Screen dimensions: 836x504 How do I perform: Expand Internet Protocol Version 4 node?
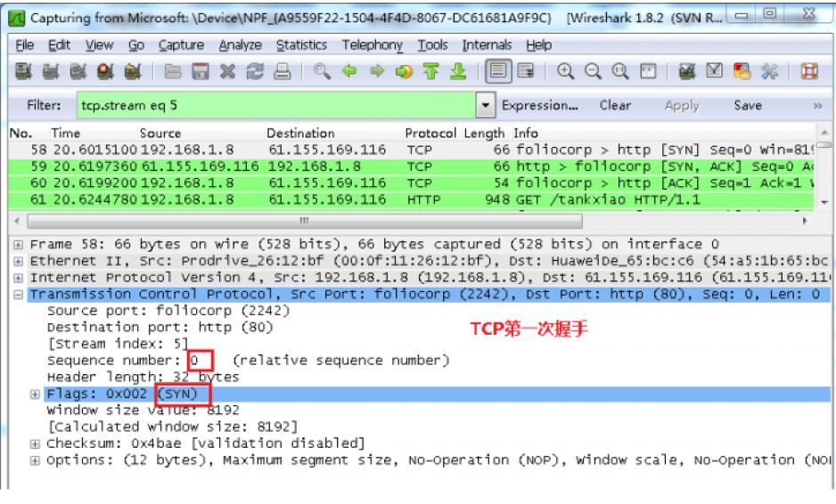pos(18,278)
